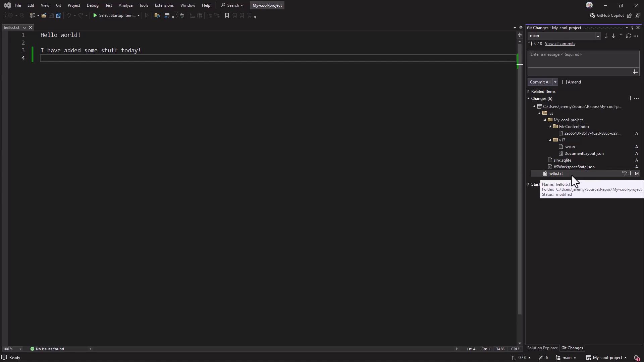
Task: Open the Commit All dropdown arrow
Action: [555, 82]
